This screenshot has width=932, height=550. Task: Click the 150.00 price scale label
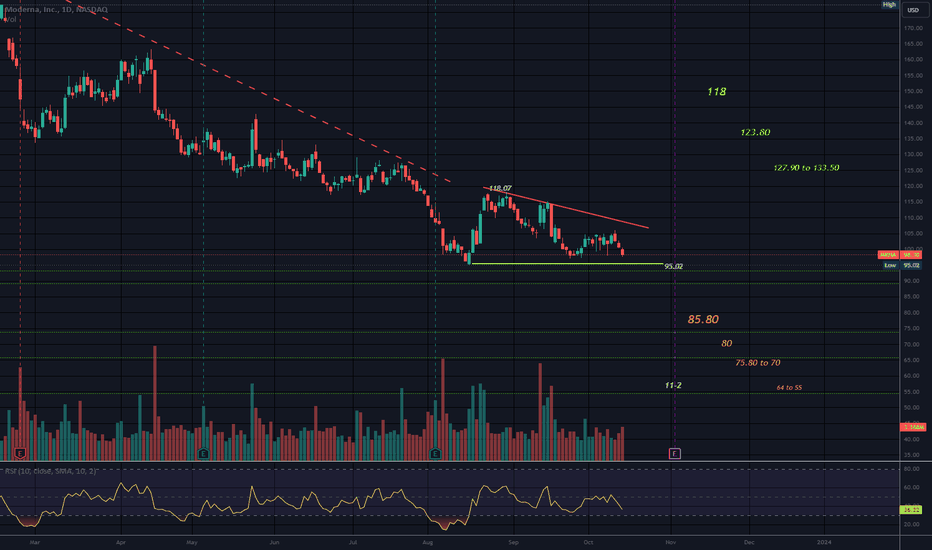click(x=912, y=91)
